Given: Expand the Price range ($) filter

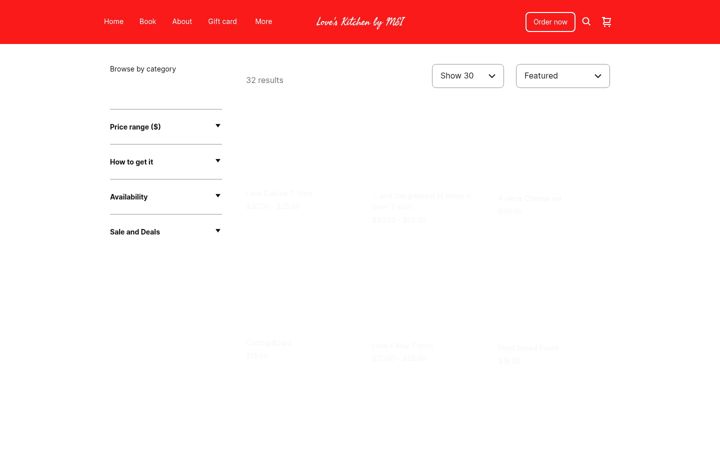Looking at the screenshot, I should pyautogui.click(x=165, y=127).
